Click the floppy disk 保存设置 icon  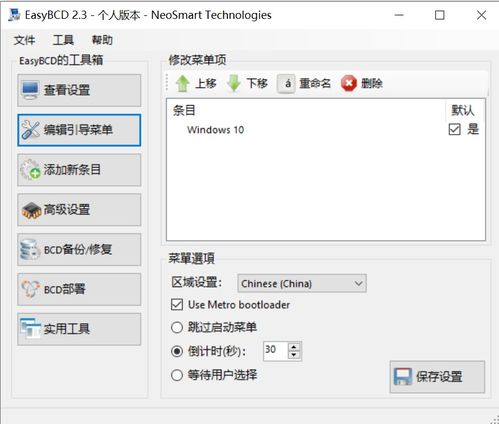pos(403,377)
